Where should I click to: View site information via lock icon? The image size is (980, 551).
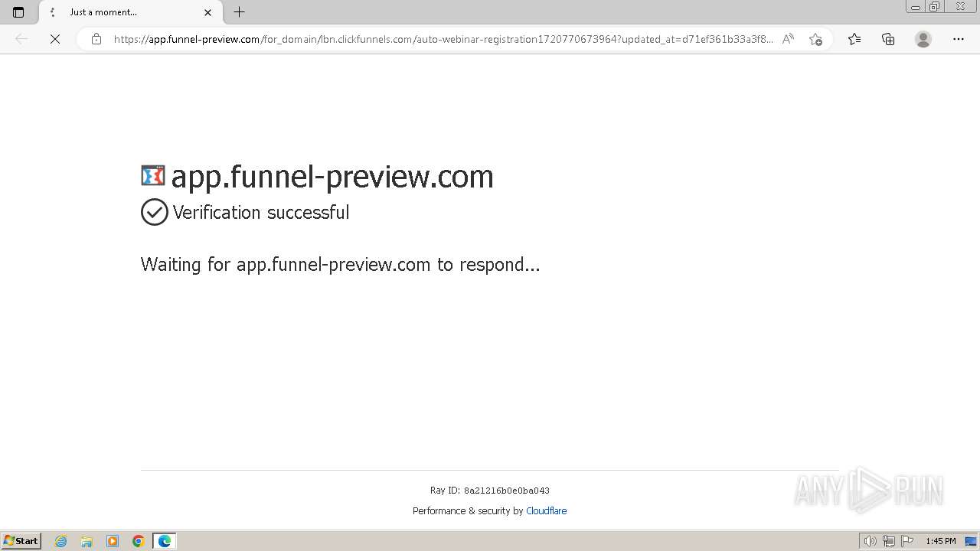[x=96, y=39]
